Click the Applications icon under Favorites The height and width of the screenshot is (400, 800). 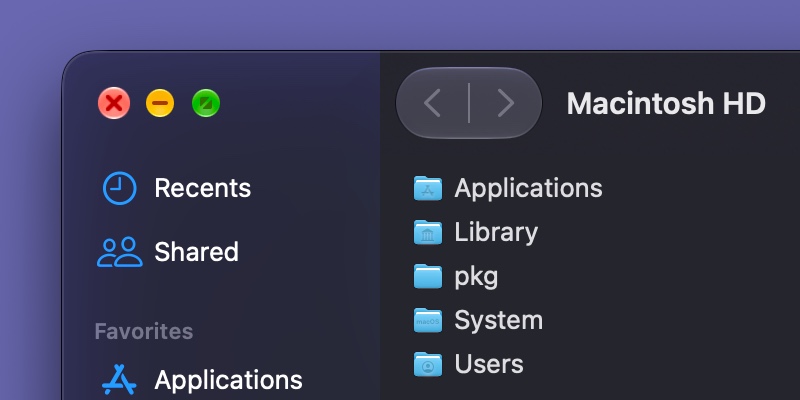coord(119,380)
